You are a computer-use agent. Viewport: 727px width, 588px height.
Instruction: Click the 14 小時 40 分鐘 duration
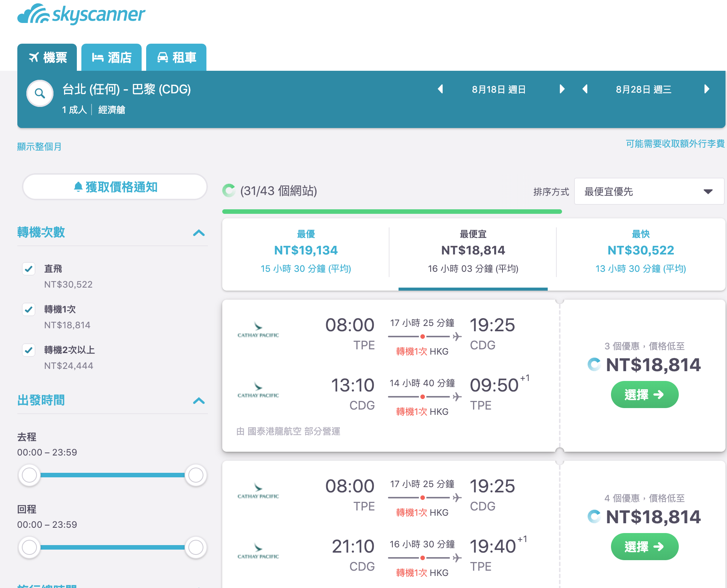[x=422, y=383]
